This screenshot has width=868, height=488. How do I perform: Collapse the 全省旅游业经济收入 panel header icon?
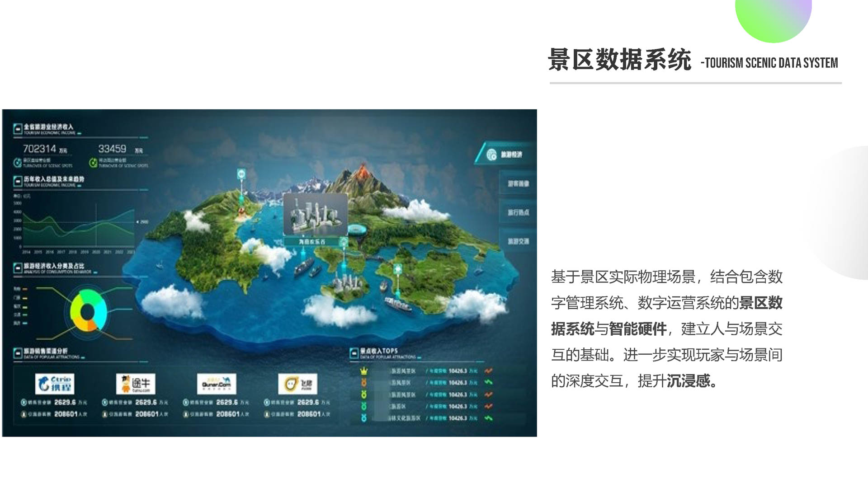18,129
